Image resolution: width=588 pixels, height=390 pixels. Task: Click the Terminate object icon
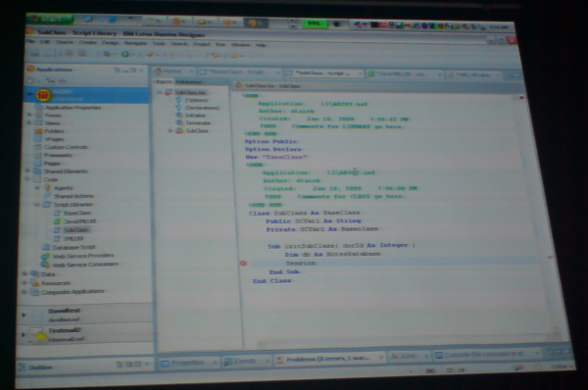click(x=179, y=122)
